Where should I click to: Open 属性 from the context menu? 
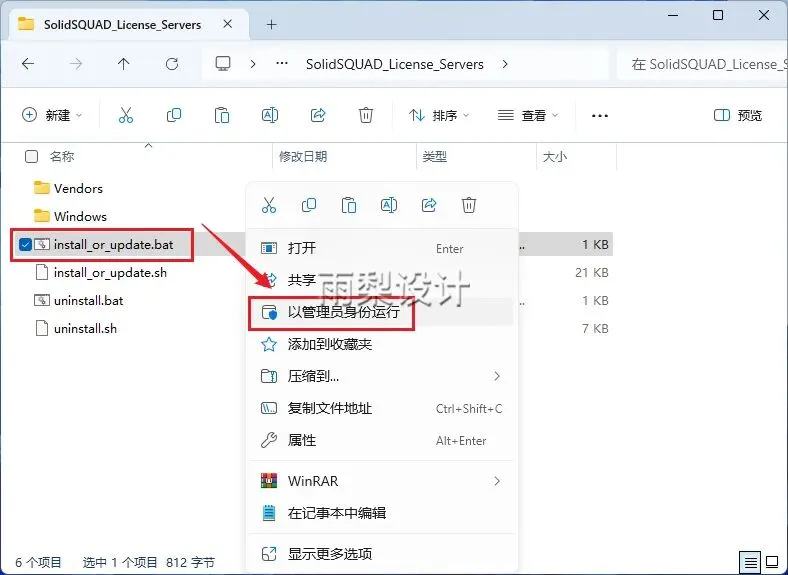coord(381,440)
